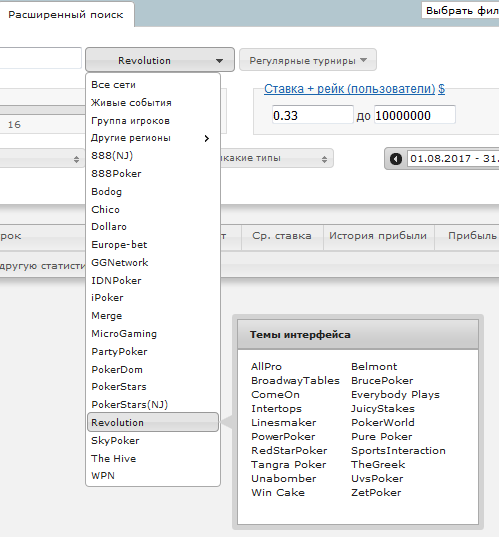This screenshot has width=499, height=537.
Task: Open the select box left of the network list
Action: click(x=42, y=159)
